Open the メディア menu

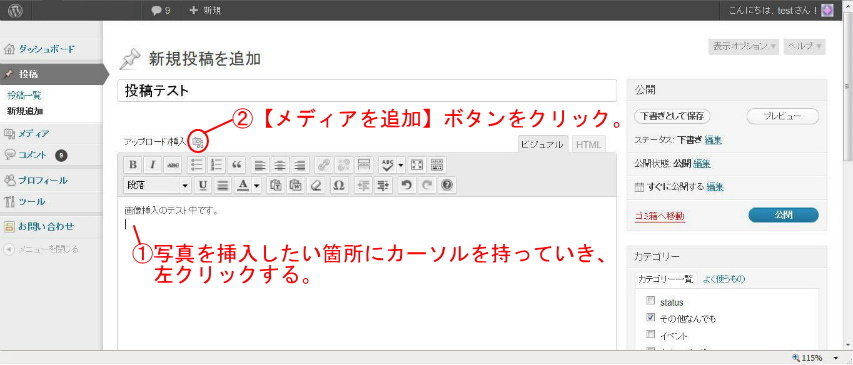34,134
